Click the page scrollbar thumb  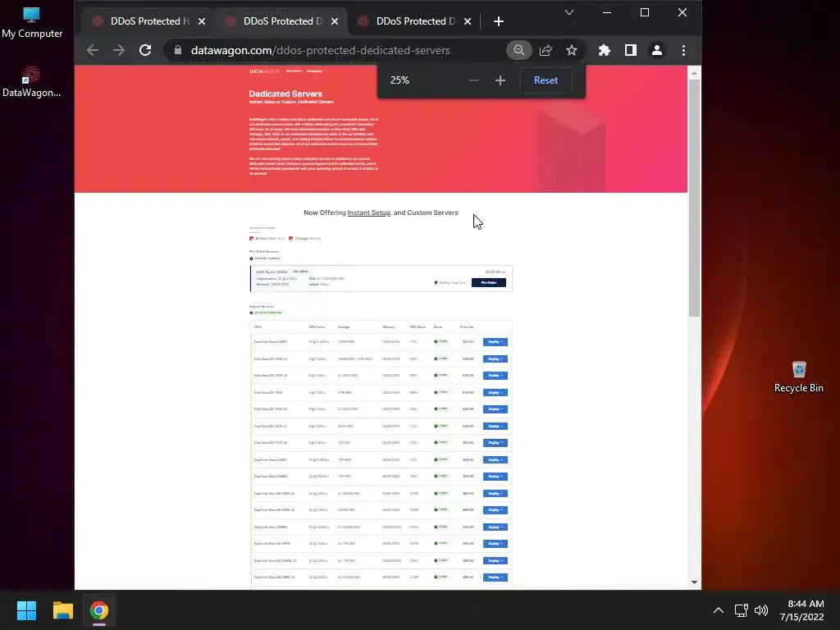click(694, 198)
